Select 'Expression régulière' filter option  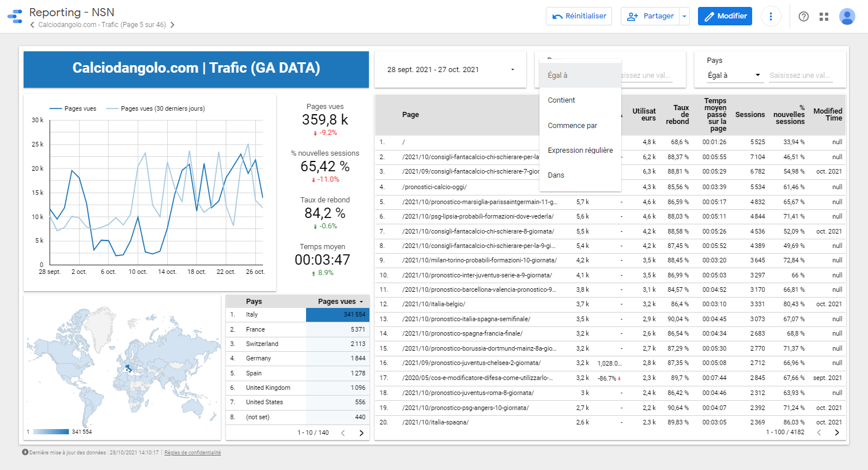click(x=580, y=151)
